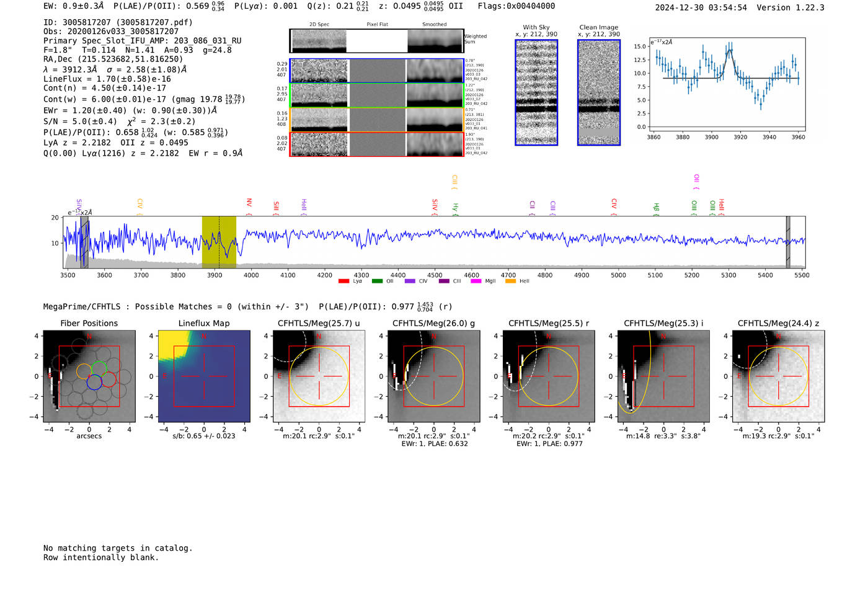
Task: Click the red-framed 2D spec fiber row
Action: pyautogui.click(x=376, y=144)
